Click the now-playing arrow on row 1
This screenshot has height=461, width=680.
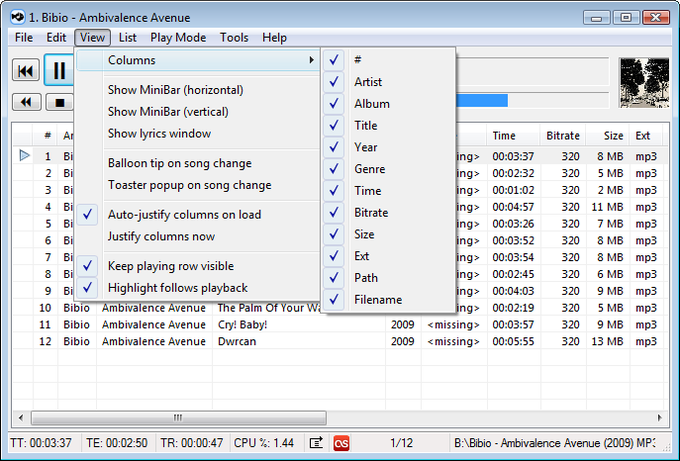pos(24,155)
